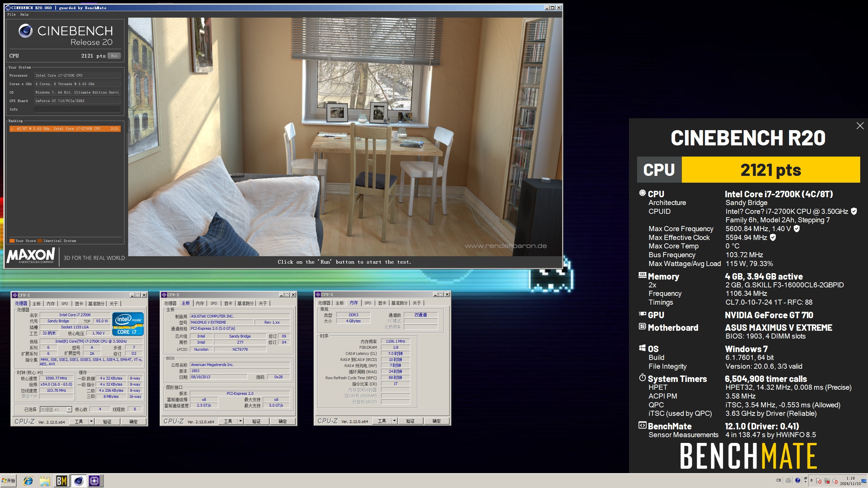Select the Cinebench taskbar icon
The width and height of the screenshot is (868, 488).
point(78,481)
